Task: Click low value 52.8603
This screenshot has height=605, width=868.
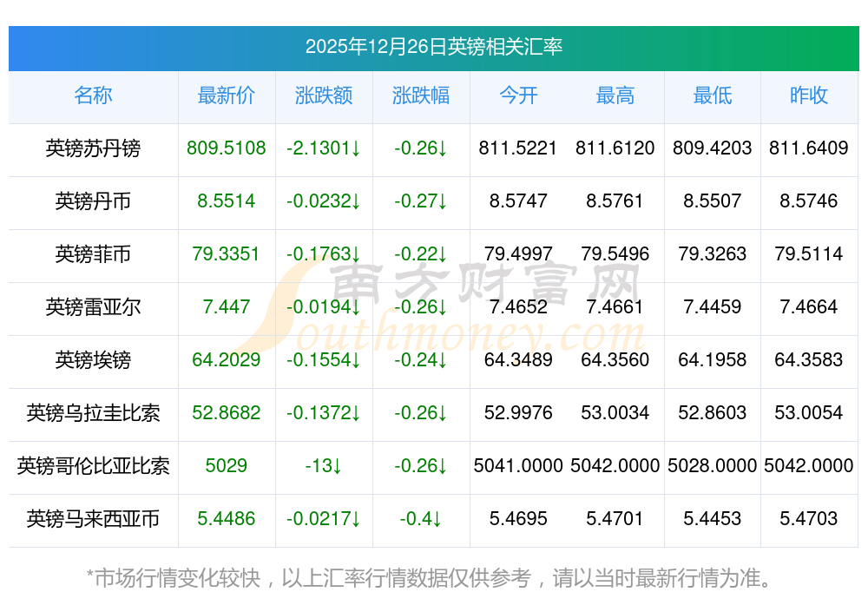Action: click(x=713, y=412)
